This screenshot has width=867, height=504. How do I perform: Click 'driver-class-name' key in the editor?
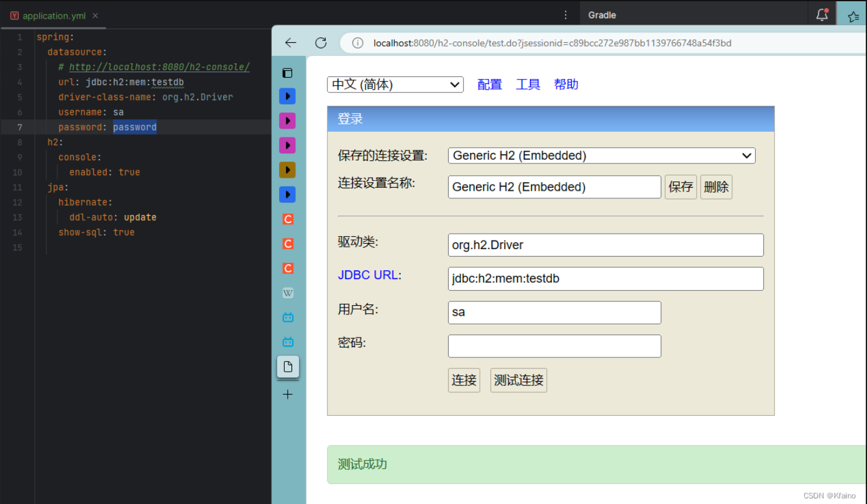pyautogui.click(x=104, y=97)
